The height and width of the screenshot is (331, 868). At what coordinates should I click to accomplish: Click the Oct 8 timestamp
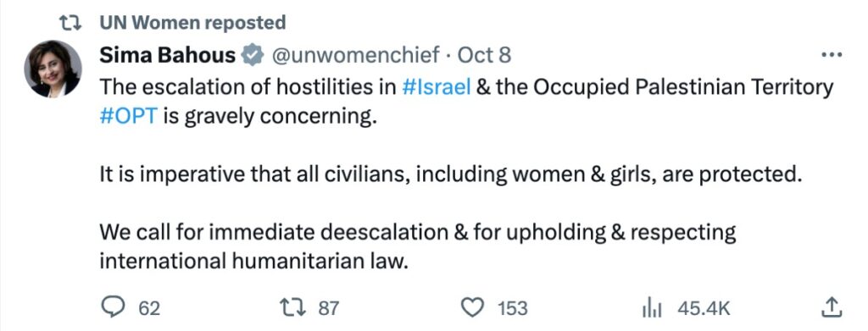(x=484, y=55)
